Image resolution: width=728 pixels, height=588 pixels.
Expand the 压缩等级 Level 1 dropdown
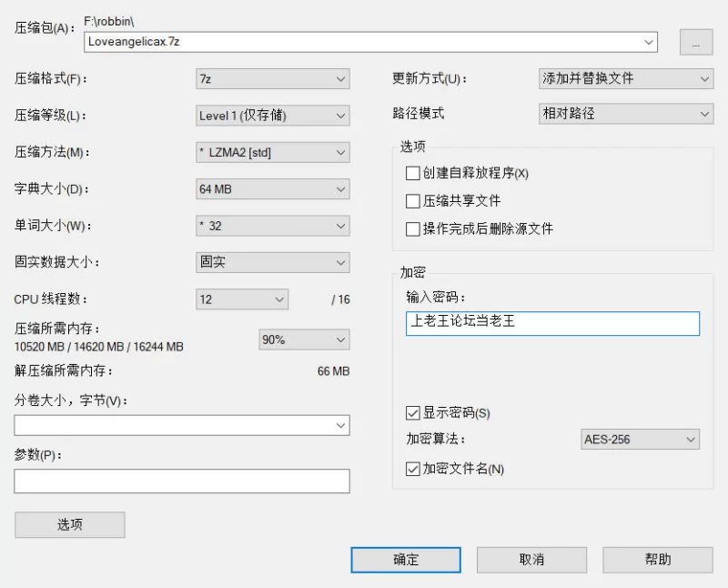(272, 116)
